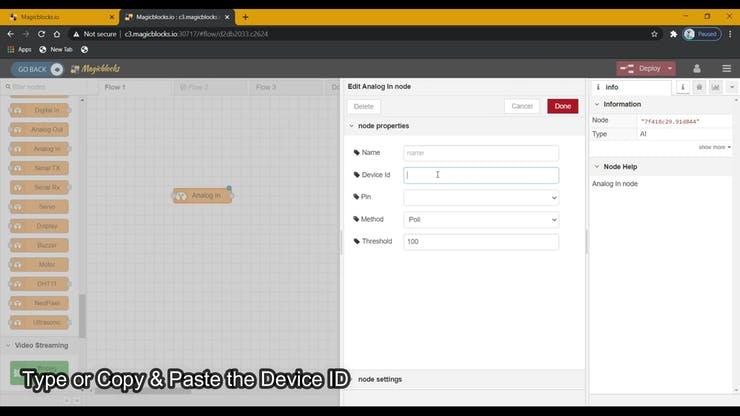The height and width of the screenshot is (416, 740).
Task: Click the Device Id input field
Action: coord(481,175)
